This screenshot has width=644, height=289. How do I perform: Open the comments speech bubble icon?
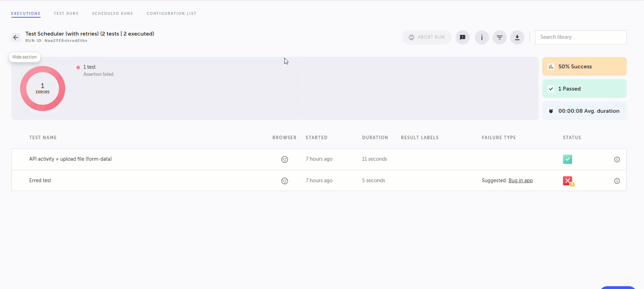pyautogui.click(x=463, y=37)
